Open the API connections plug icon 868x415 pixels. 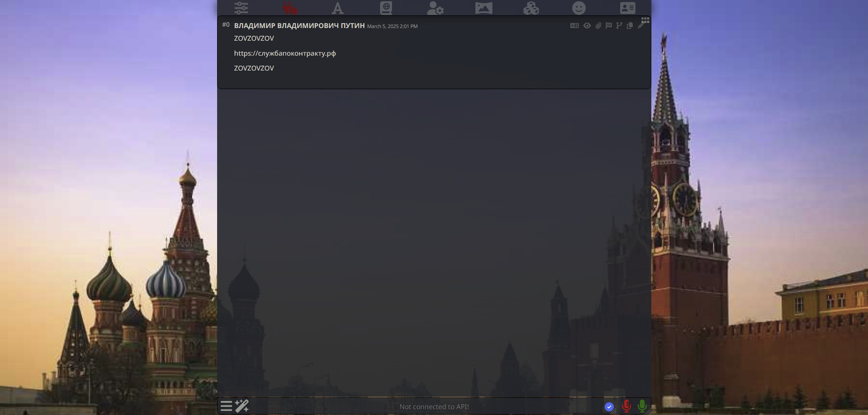[290, 8]
